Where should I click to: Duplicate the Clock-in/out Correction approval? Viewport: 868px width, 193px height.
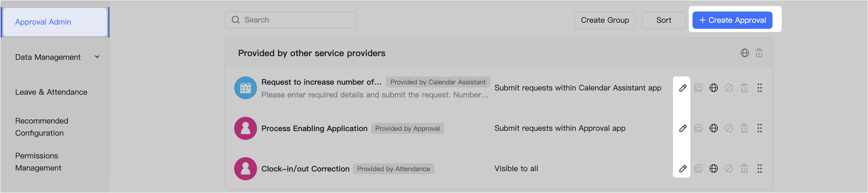click(698, 168)
